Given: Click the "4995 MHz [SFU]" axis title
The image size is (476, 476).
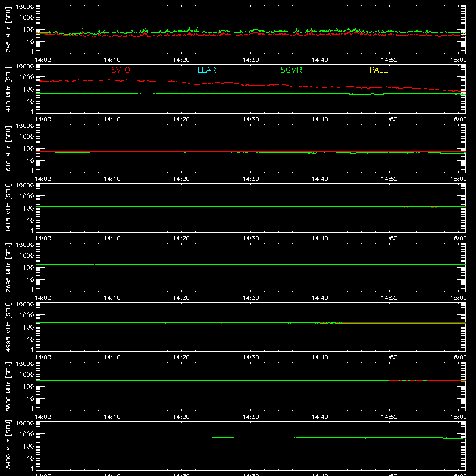Looking at the screenshot, I should 8,327.
